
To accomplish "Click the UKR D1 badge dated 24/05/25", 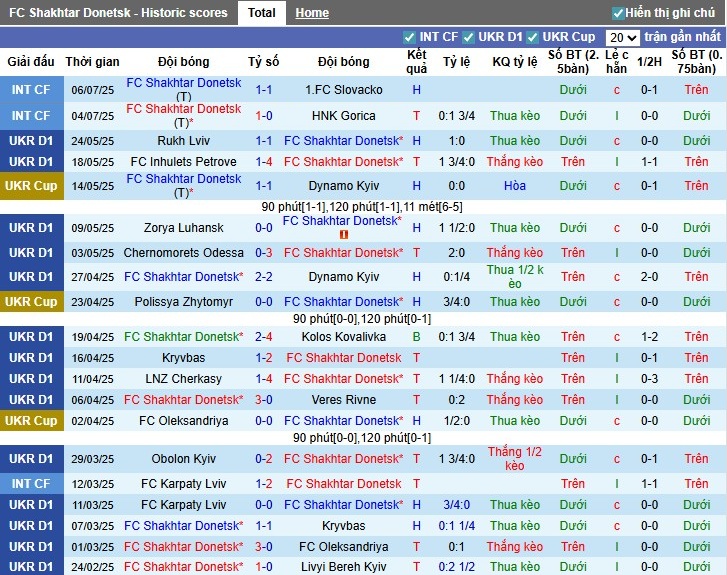I will pos(30,141).
